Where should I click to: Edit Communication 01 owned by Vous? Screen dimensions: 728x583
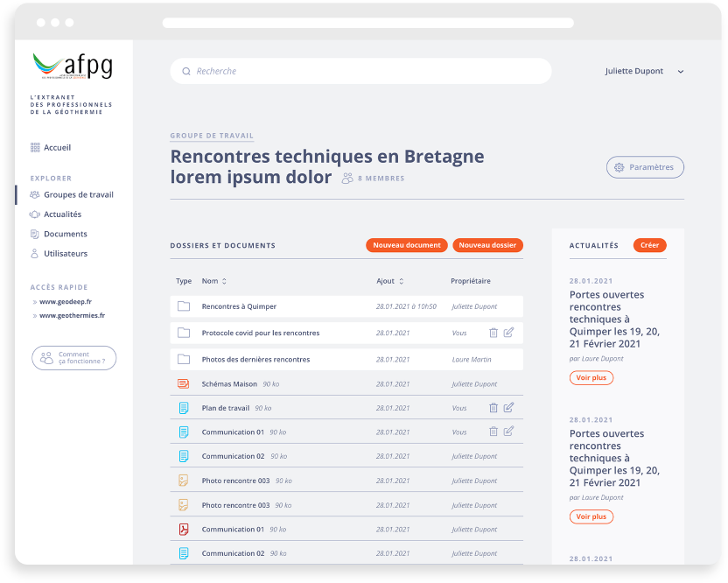(x=509, y=431)
